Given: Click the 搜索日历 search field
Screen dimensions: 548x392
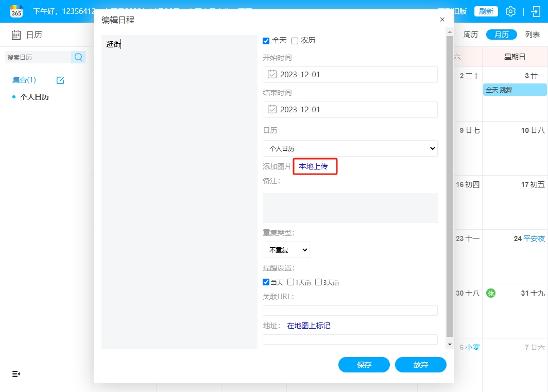Looking at the screenshot, I should [38, 57].
